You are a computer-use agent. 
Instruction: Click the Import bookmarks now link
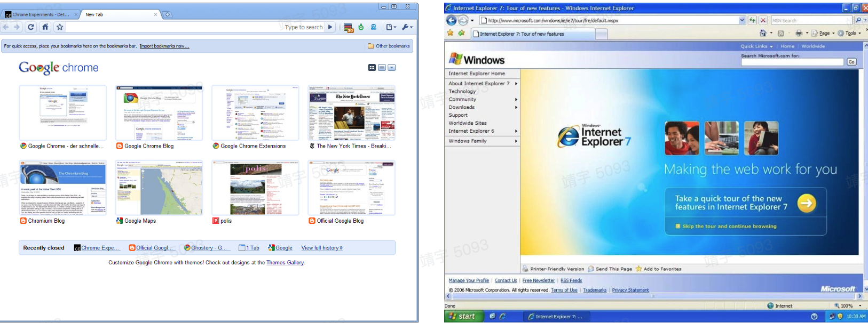coord(164,46)
